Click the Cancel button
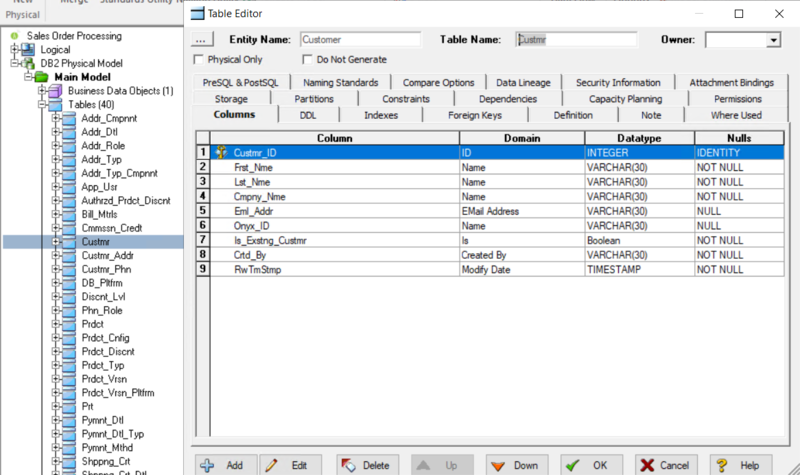Screen dimensions: 800x475 [666, 465]
